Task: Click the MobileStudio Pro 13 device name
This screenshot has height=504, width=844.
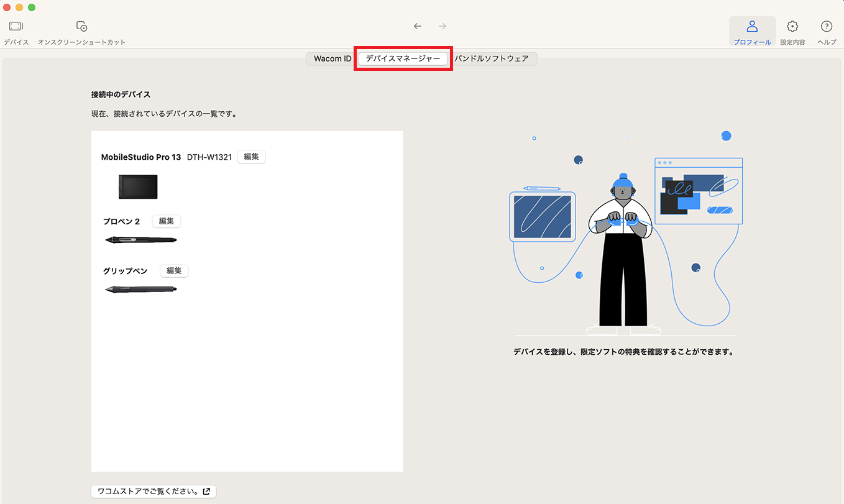Action: pos(141,157)
